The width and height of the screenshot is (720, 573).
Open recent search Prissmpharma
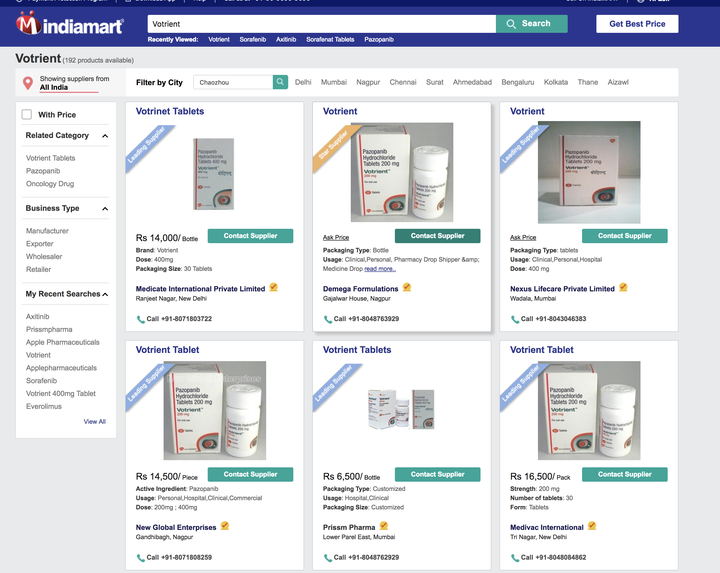click(x=49, y=329)
